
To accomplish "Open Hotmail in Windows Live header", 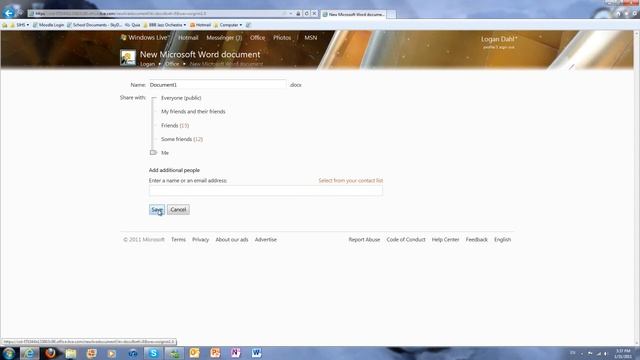I will (188, 38).
